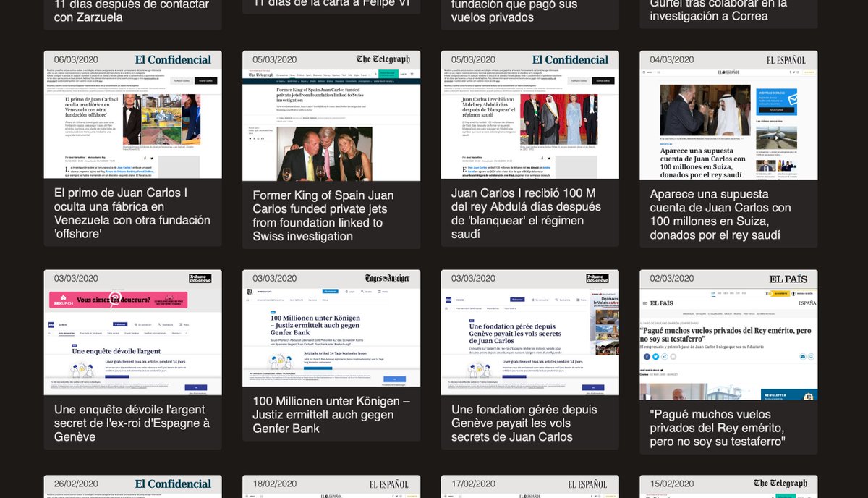This screenshot has height=498, width=868.
Task: Open headline 'Une fondation gérée depuis Genève payait les vols'
Action: (x=524, y=423)
